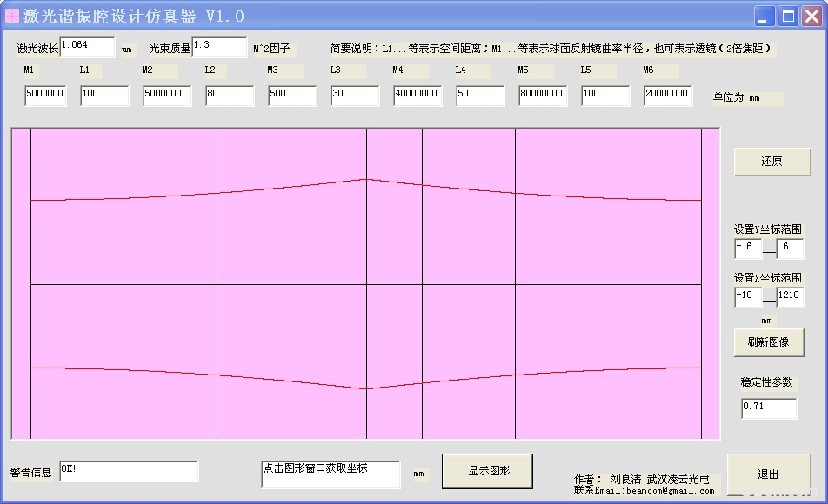Click the window title 激光谐振腔设计仿真器 V1.0
The height and width of the screenshot is (504, 828).
134,17
